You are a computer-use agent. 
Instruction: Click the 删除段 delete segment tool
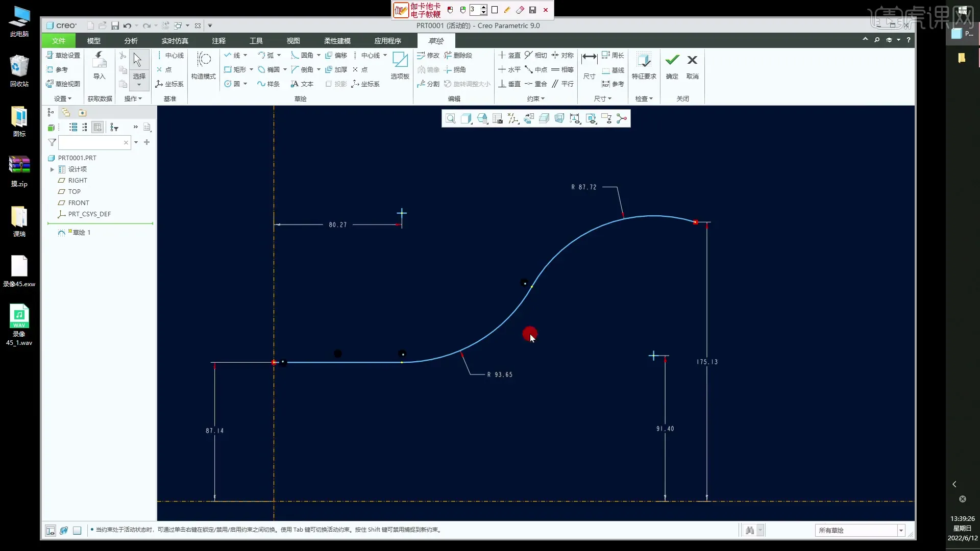[458, 55]
